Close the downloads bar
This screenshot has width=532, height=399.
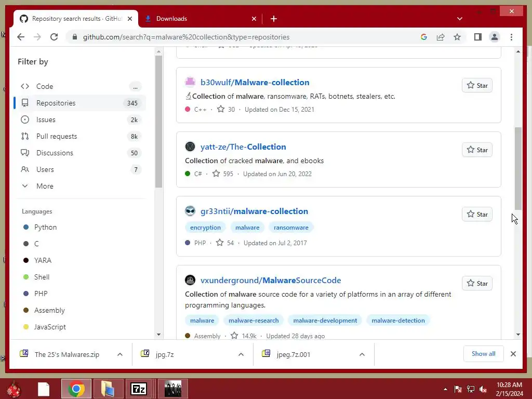[x=513, y=354]
